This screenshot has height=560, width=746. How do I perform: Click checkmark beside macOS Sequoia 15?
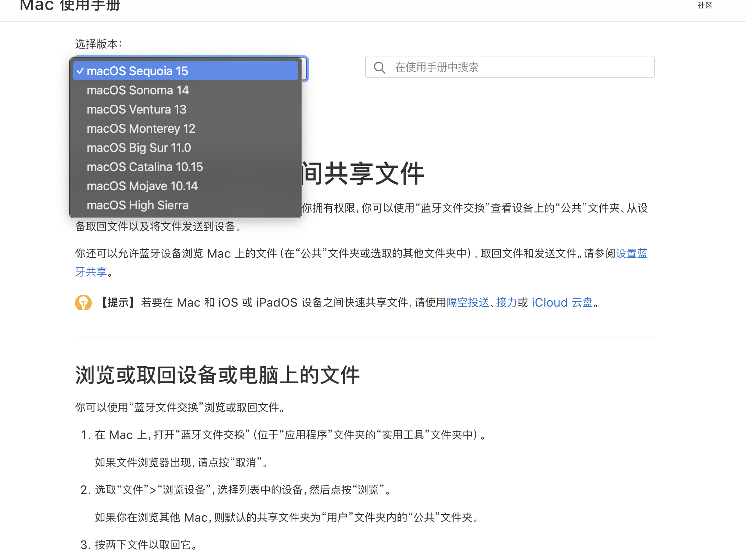tap(81, 71)
